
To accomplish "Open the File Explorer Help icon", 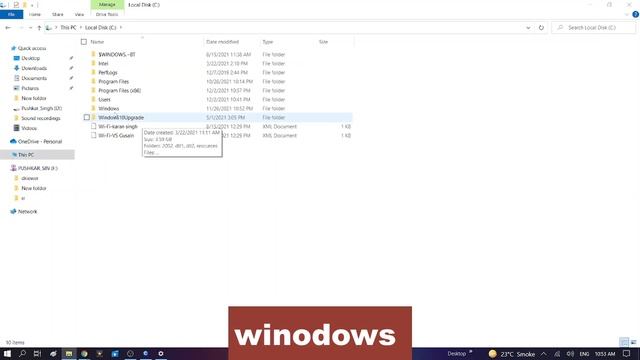I will pyautogui.click(x=636, y=14).
